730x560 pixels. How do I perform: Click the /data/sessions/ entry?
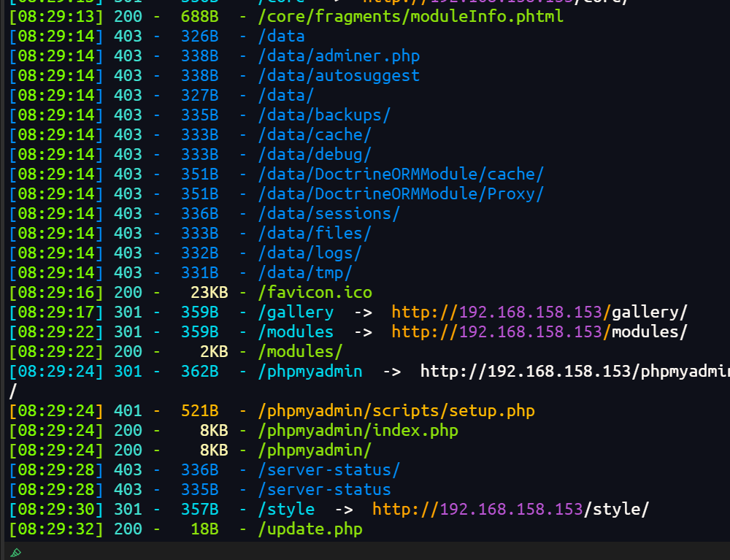click(x=329, y=214)
